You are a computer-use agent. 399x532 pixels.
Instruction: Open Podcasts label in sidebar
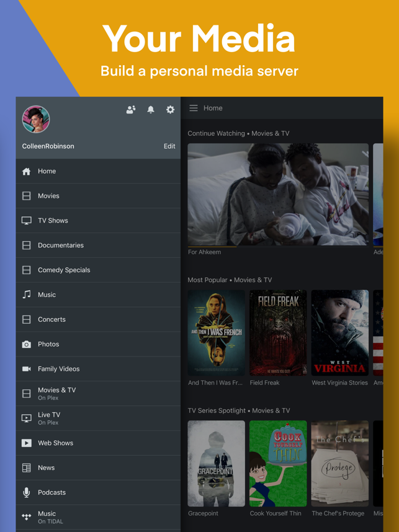52,492
